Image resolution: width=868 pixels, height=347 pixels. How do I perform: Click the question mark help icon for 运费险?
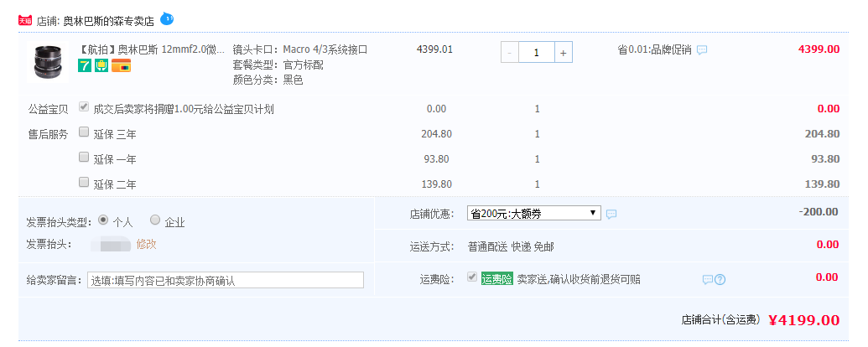(720, 279)
